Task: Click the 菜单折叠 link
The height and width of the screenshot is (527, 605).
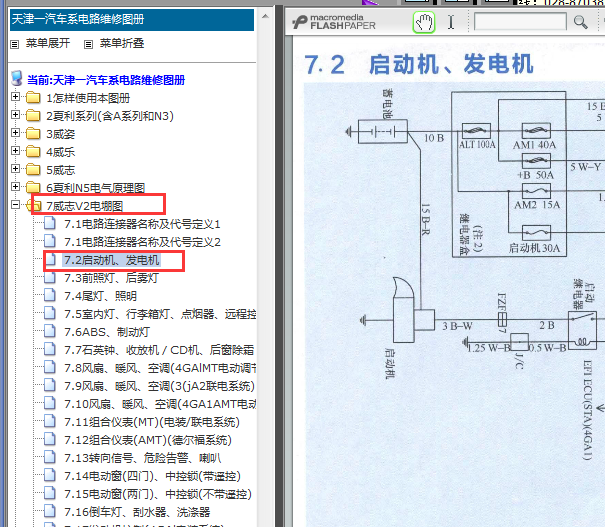Action: click(x=122, y=43)
